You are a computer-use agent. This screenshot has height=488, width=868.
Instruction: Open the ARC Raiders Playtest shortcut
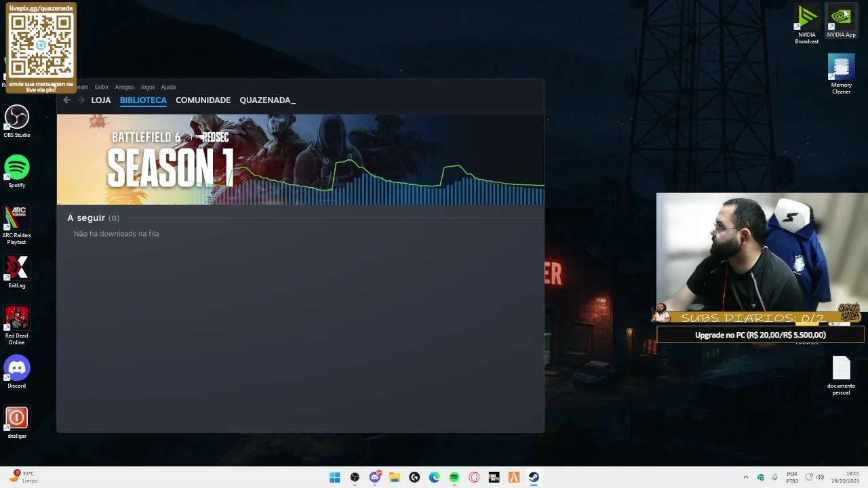[17, 225]
